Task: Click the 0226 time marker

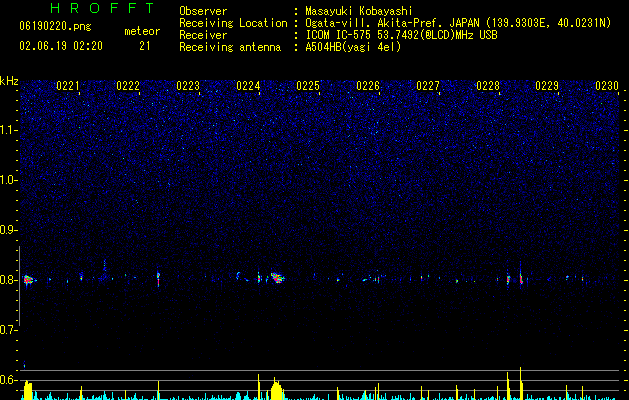Action: tap(368, 86)
